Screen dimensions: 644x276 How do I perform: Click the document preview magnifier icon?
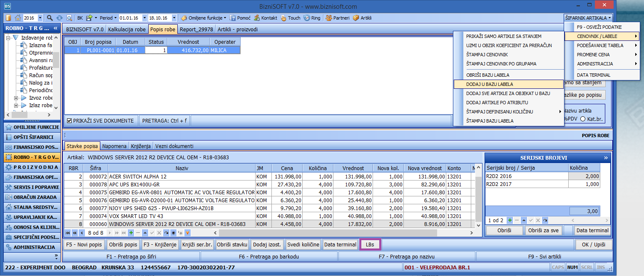(70, 18)
